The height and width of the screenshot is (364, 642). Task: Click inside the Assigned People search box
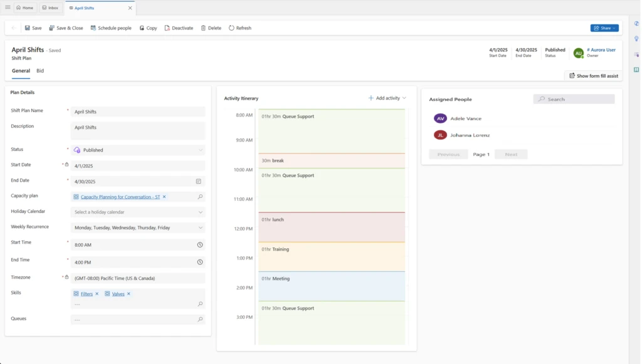click(574, 98)
